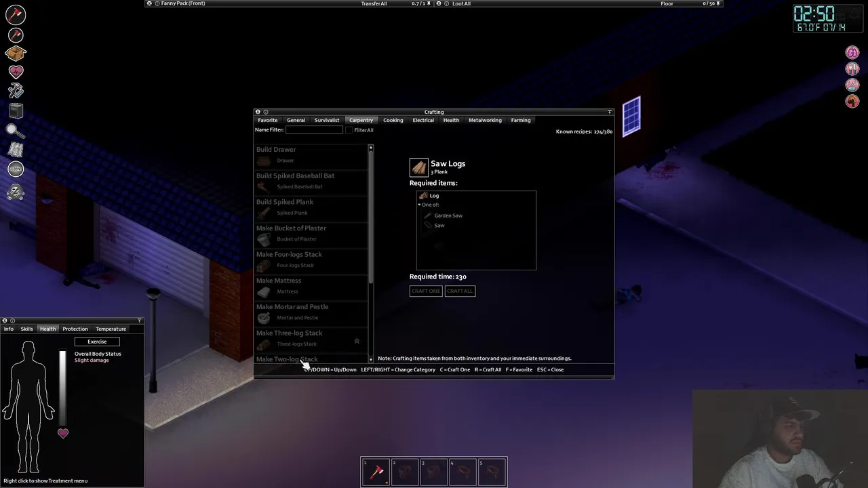The height and width of the screenshot is (488, 868).
Task: Open the Farming crafting tab
Action: tap(521, 120)
